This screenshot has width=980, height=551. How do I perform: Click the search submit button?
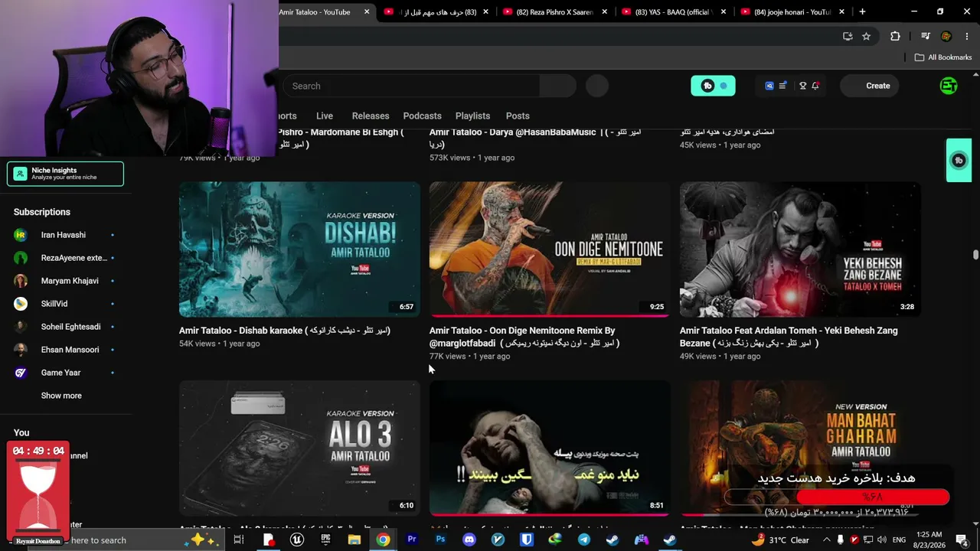557,86
